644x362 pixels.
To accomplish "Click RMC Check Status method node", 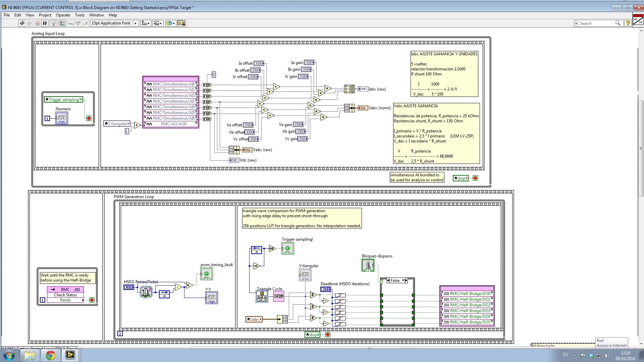I will [x=65, y=295].
